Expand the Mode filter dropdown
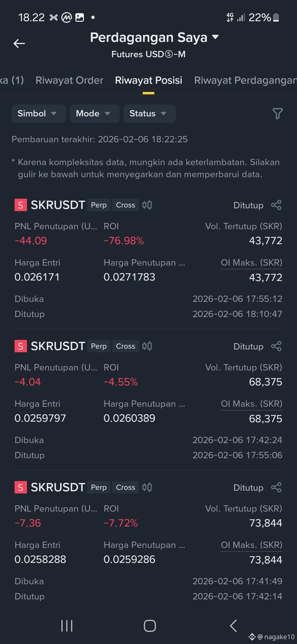 pyautogui.click(x=95, y=113)
